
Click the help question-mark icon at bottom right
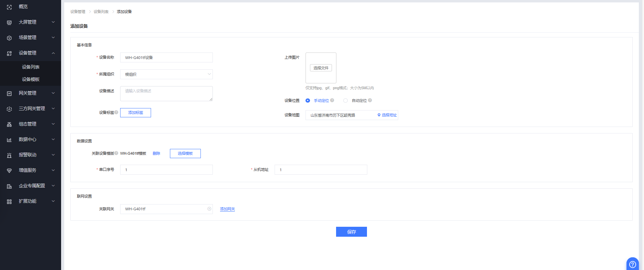(x=632, y=264)
